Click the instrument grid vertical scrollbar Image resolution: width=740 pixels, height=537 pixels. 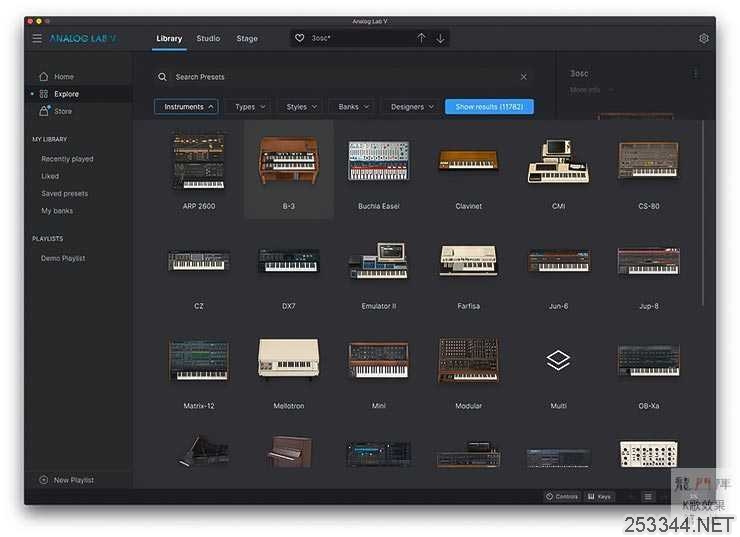pyautogui.click(x=703, y=212)
